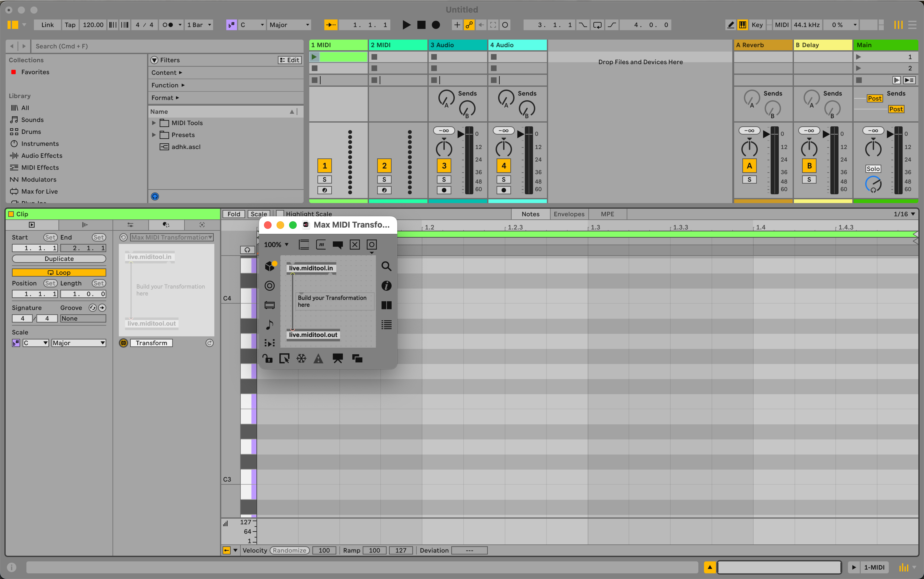Click the Edit filters button
924x579 pixels.
pyautogui.click(x=290, y=60)
